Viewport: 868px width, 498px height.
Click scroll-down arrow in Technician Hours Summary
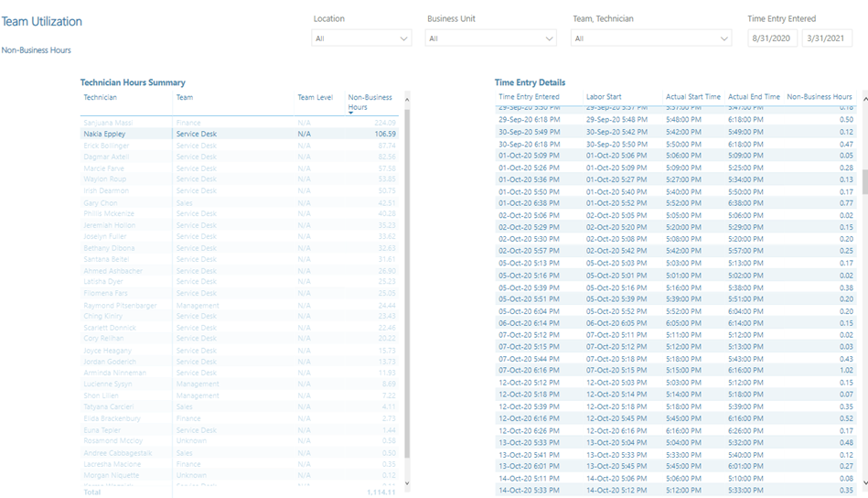coord(407,484)
